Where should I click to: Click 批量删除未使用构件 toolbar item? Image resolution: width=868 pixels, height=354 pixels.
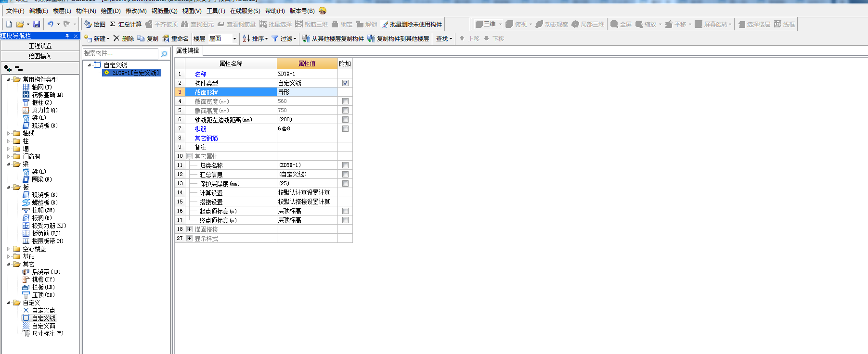pyautogui.click(x=412, y=24)
